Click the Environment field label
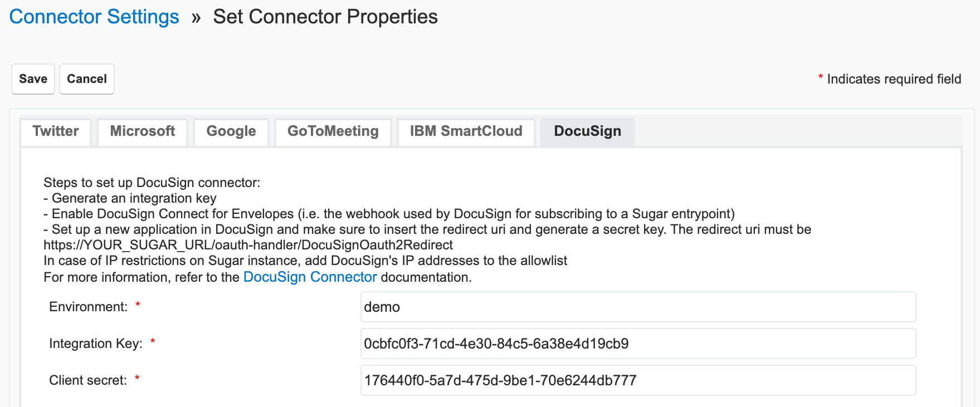This screenshot has height=407, width=980. click(x=88, y=307)
